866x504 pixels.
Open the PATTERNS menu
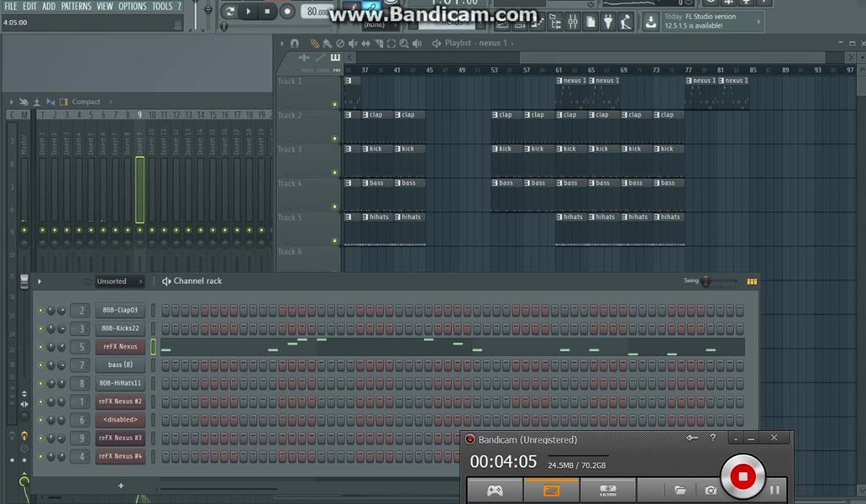pos(76,6)
